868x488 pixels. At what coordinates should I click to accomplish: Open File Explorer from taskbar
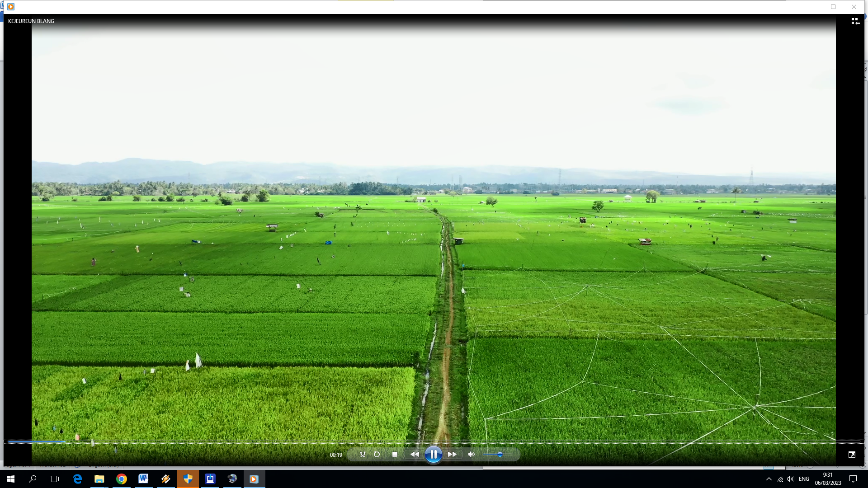[99, 479]
